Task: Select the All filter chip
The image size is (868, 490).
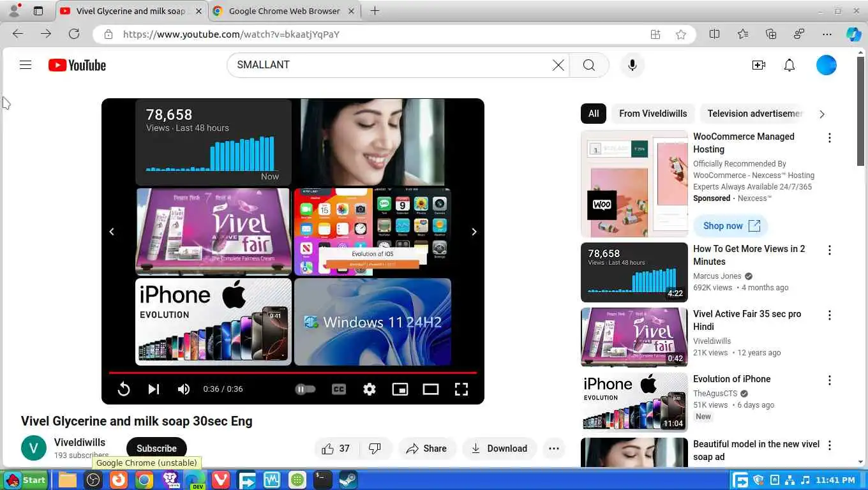Action: pos(594,114)
